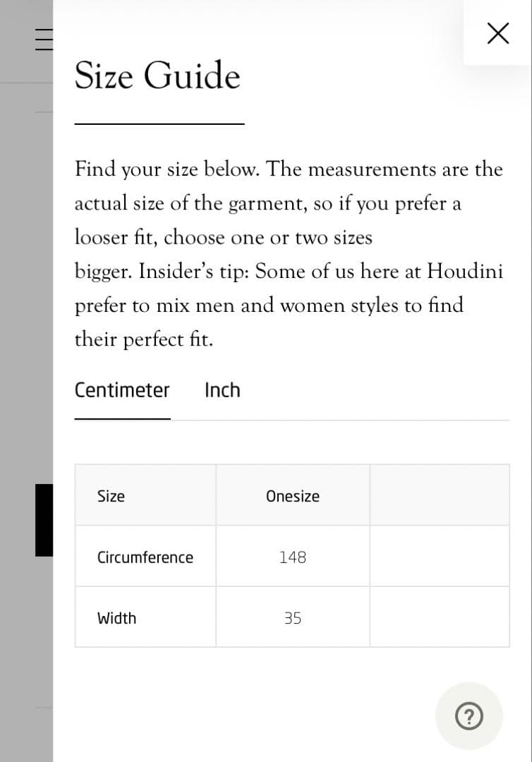532x762 pixels.
Task: Click the circumference value 148
Action: point(293,557)
